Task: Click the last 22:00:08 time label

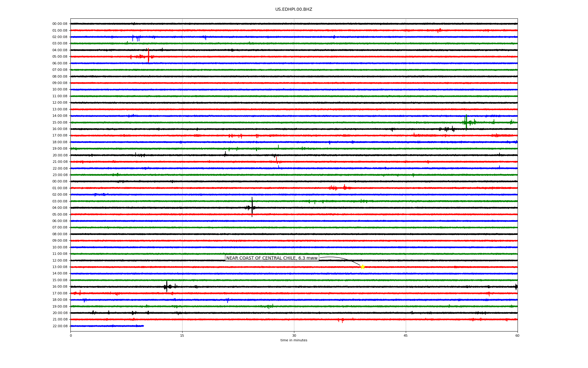Action: coord(60,326)
